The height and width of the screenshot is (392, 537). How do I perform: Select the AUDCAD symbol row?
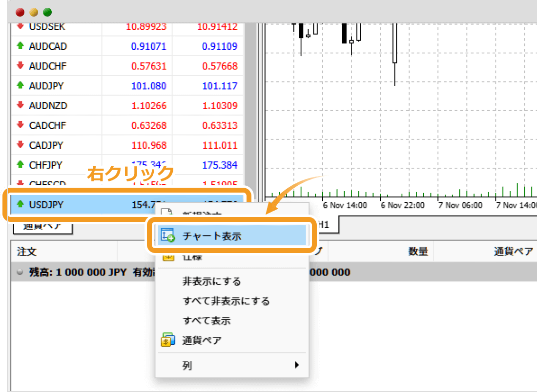[x=127, y=46]
